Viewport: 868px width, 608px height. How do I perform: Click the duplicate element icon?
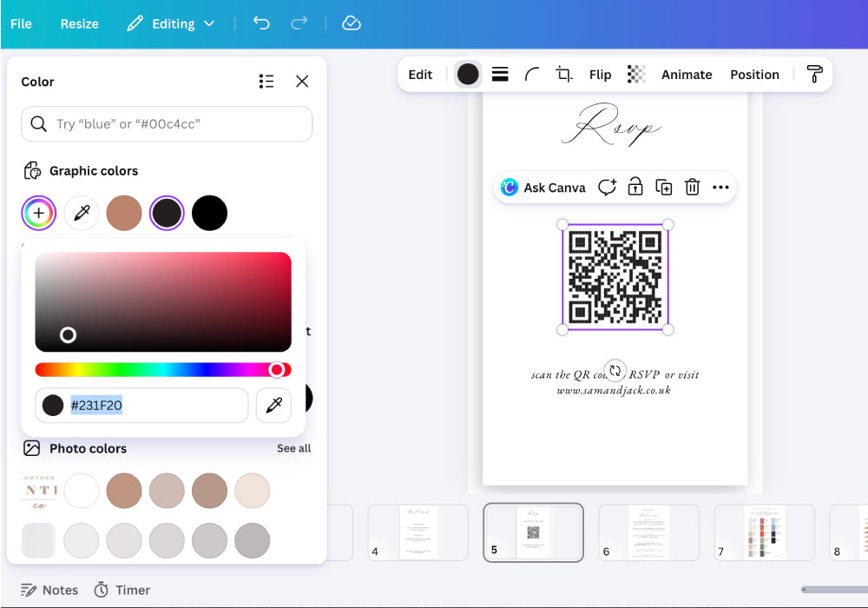pos(664,187)
